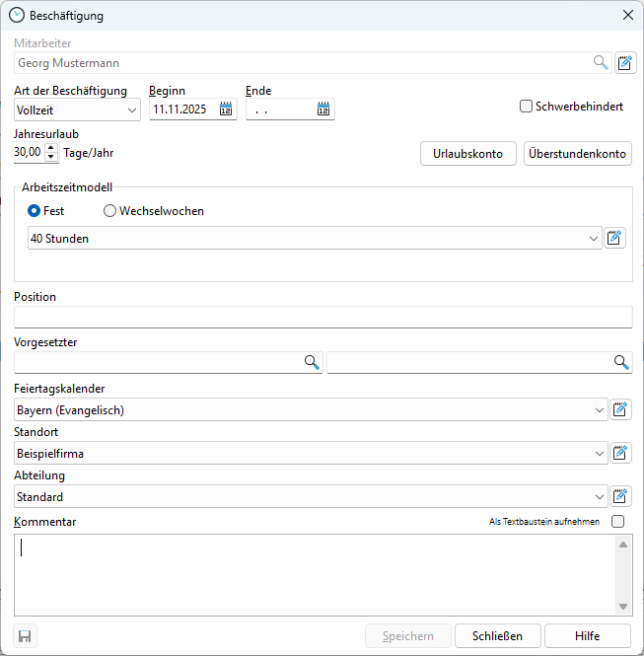Image resolution: width=644 pixels, height=656 pixels.
Task: Open the Urlaubskonto button
Action: (467, 154)
